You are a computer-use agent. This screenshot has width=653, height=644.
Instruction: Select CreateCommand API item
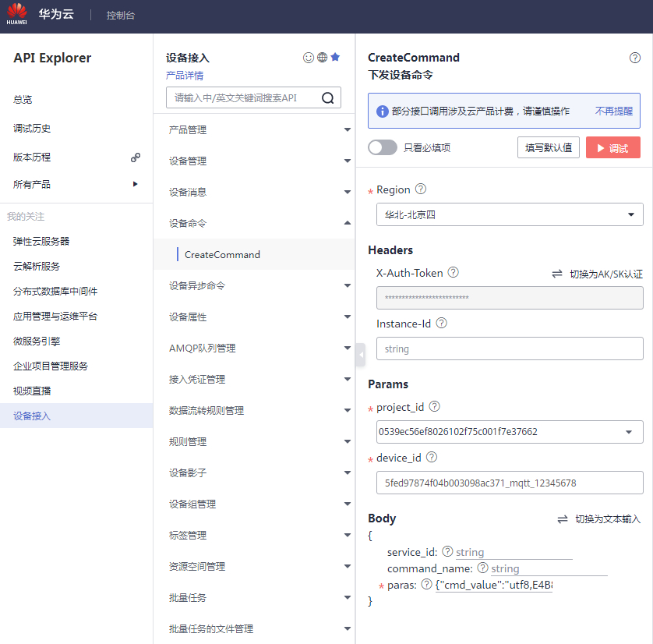(x=254, y=254)
